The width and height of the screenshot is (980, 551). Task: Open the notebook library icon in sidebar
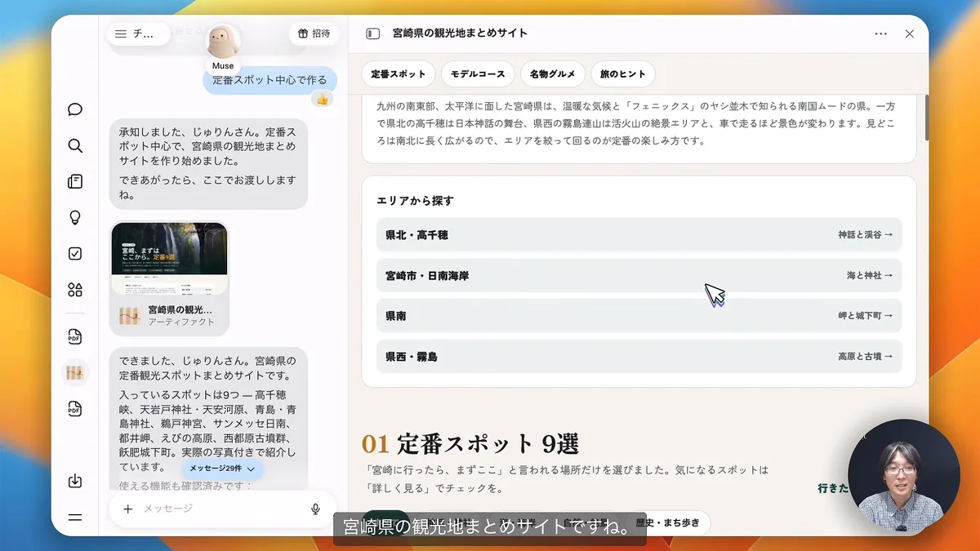[75, 182]
